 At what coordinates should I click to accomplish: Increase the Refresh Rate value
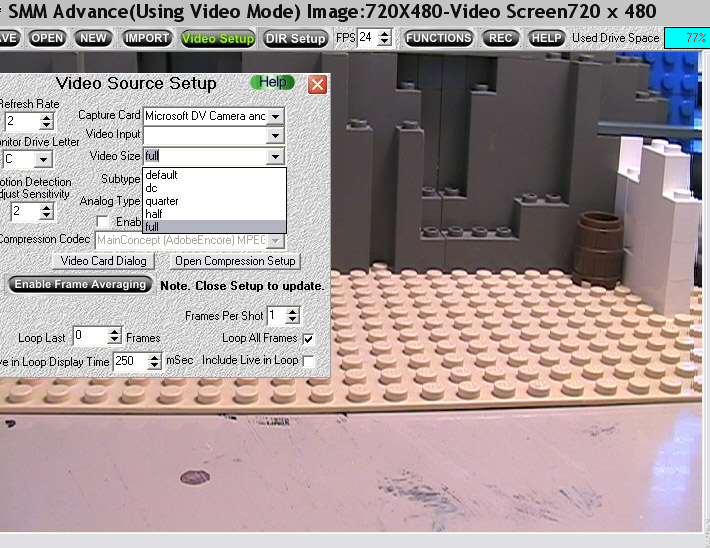(46, 117)
